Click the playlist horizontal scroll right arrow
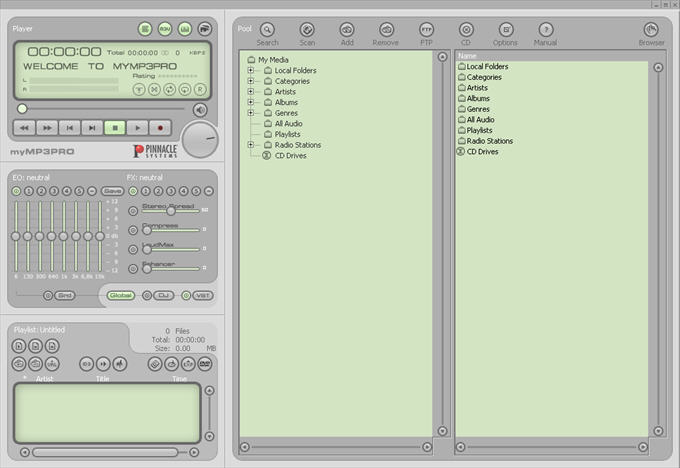 click(x=194, y=452)
